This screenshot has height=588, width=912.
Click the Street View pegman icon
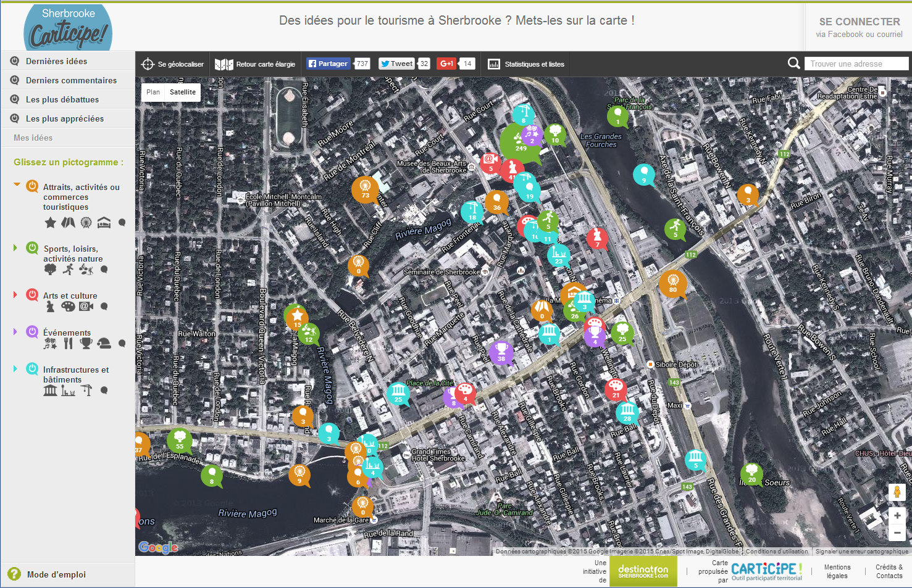tap(897, 492)
